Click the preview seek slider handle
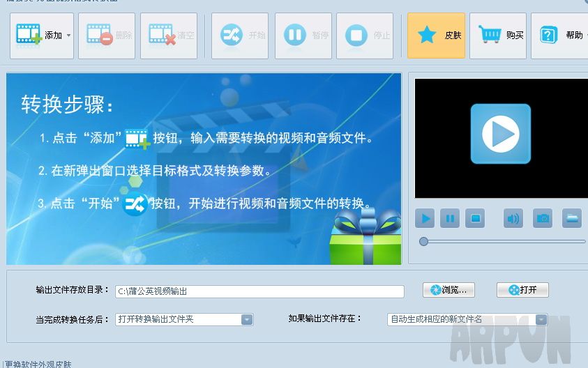588x368 pixels. (x=424, y=241)
